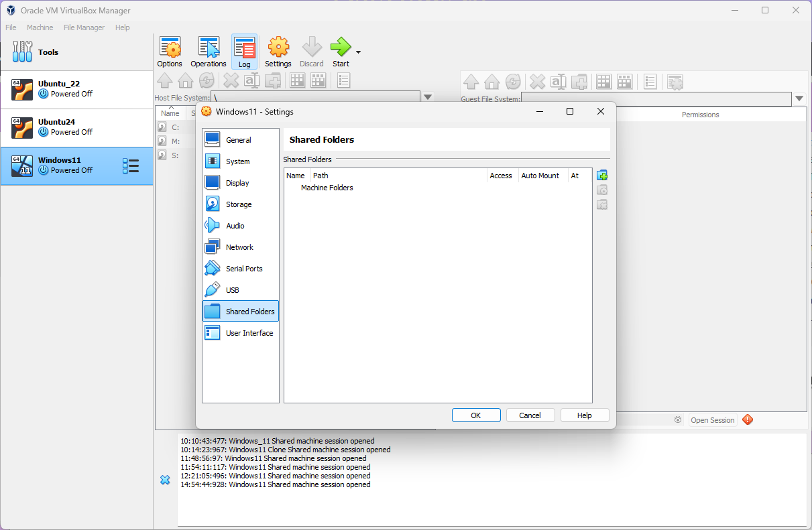Sort by the Path column header
The image size is (812, 530).
pos(399,176)
